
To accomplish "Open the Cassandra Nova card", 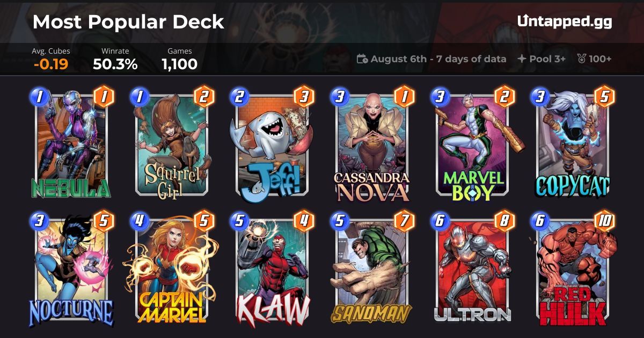I will 371,145.
